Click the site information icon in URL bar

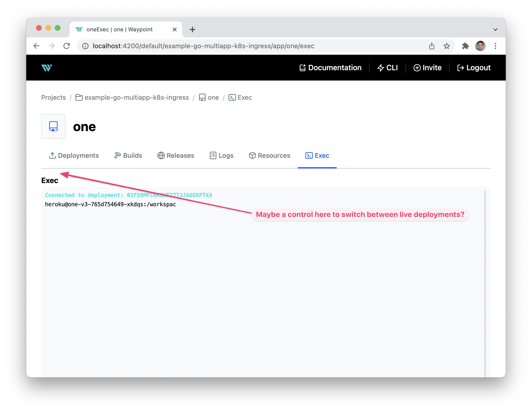click(x=85, y=46)
